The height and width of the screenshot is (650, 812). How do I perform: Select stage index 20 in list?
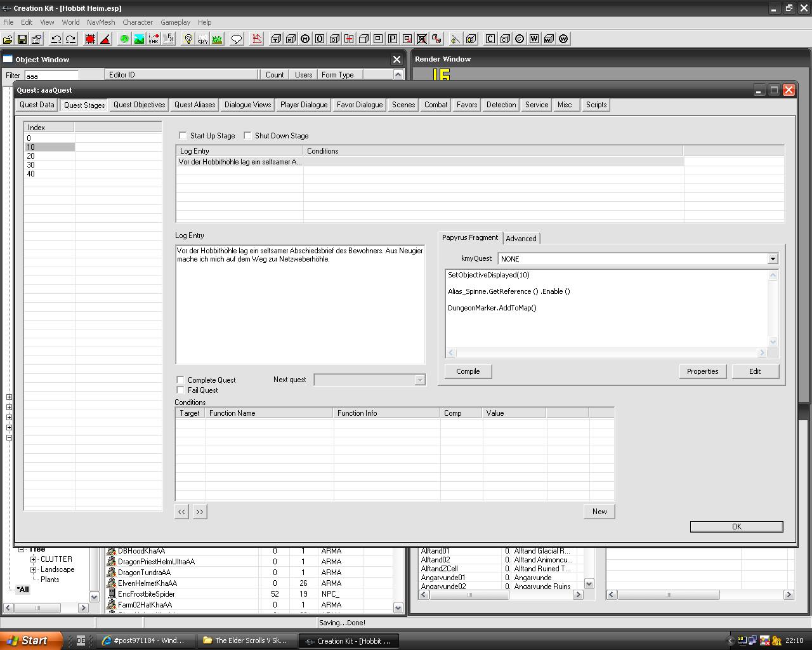[x=31, y=156]
